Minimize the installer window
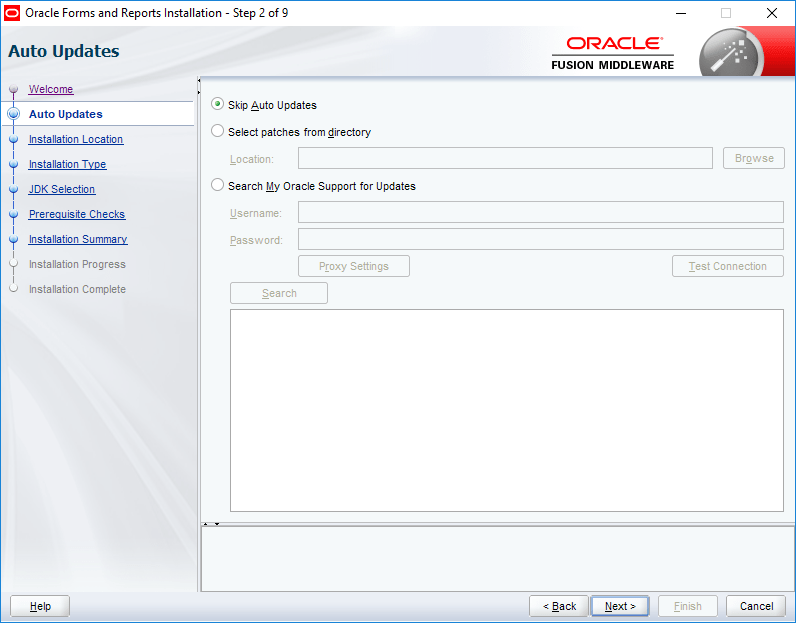 pos(681,13)
